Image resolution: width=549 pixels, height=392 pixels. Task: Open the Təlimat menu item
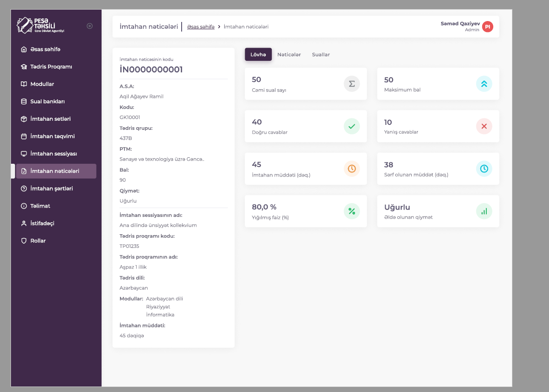(x=56, y=206)
